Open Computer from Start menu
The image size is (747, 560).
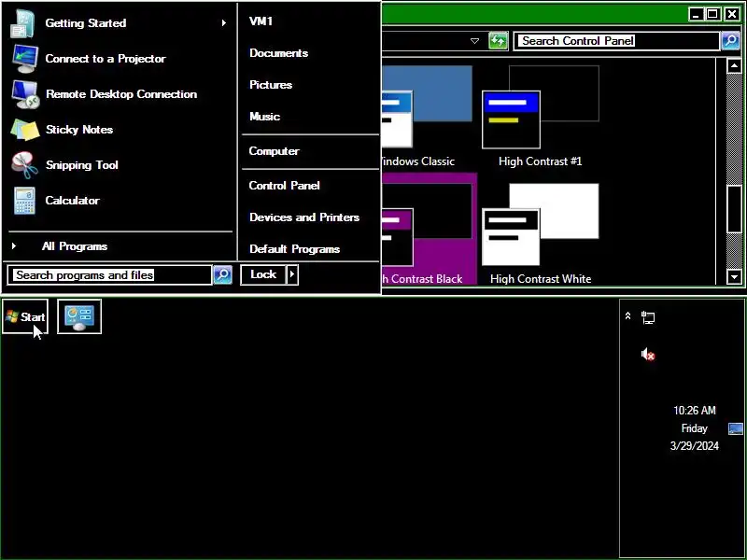274,151
